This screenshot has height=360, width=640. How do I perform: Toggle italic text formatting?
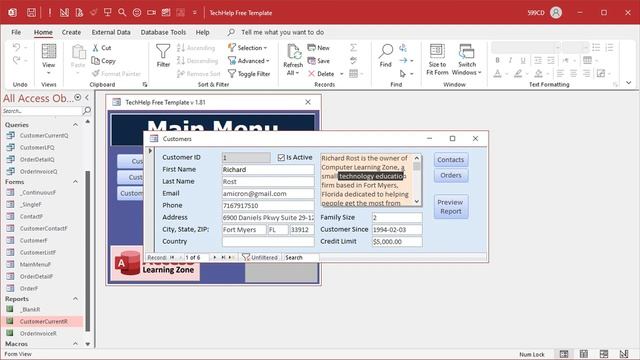click(510, 60)
